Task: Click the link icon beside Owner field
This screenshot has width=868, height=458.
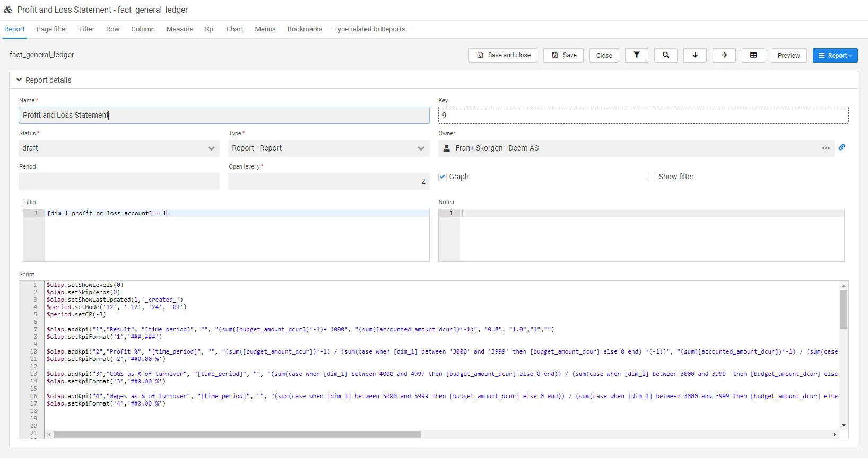Action: point(842,147)
